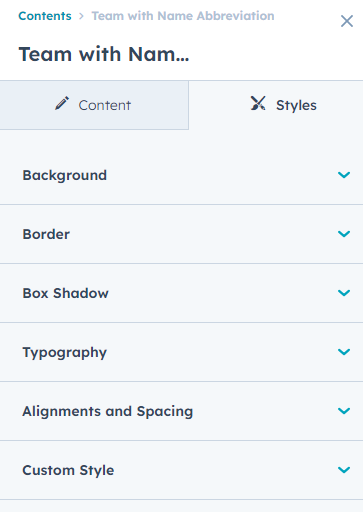Open the Box Shadow group label
Screen dimensions: 363x512
(66, 293)
